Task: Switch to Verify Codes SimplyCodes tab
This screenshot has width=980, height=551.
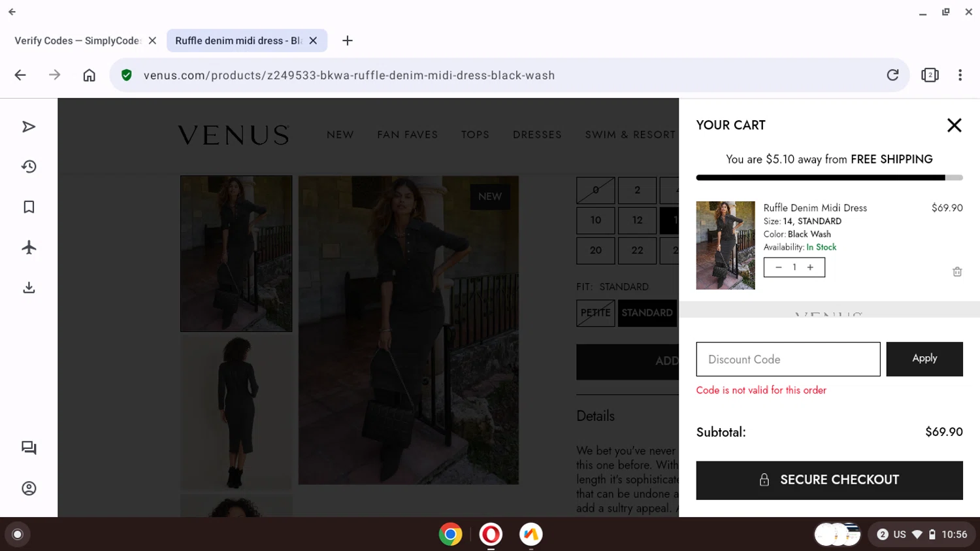Action: [x=77, y=41]
